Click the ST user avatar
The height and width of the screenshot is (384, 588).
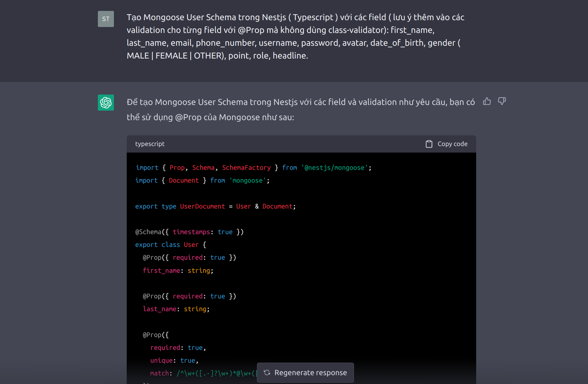pyautogui.click(x=106, y=19)
